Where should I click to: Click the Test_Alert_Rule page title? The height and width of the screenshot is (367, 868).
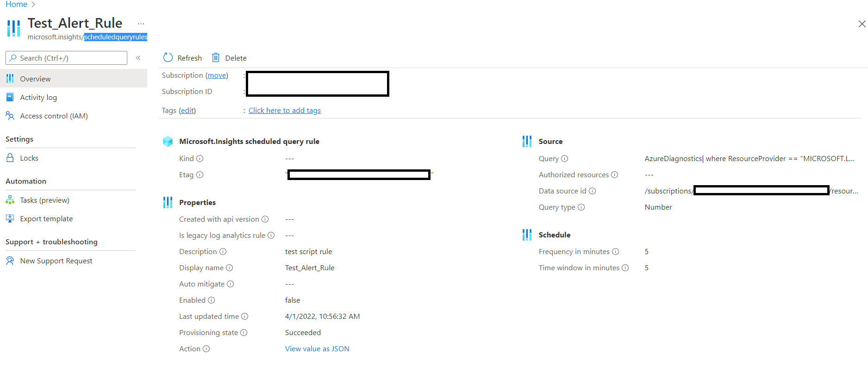pyautogui.click(x=75, y=23)
